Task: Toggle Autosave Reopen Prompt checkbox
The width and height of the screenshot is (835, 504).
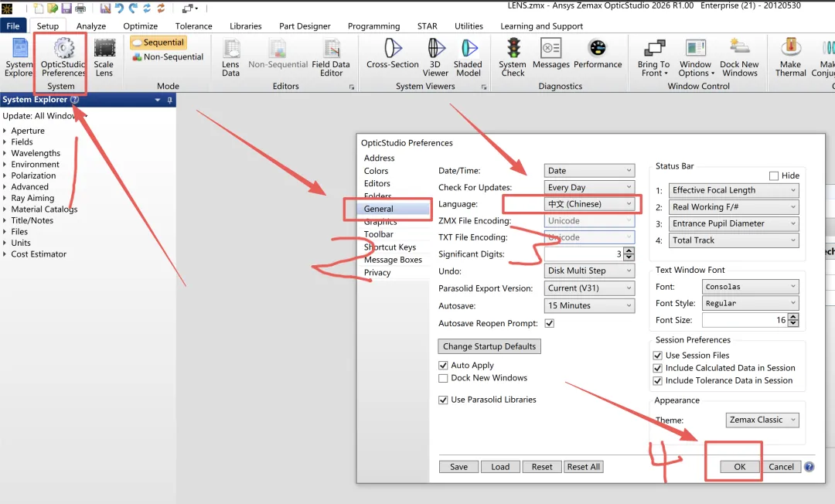Action: point(550,323)
